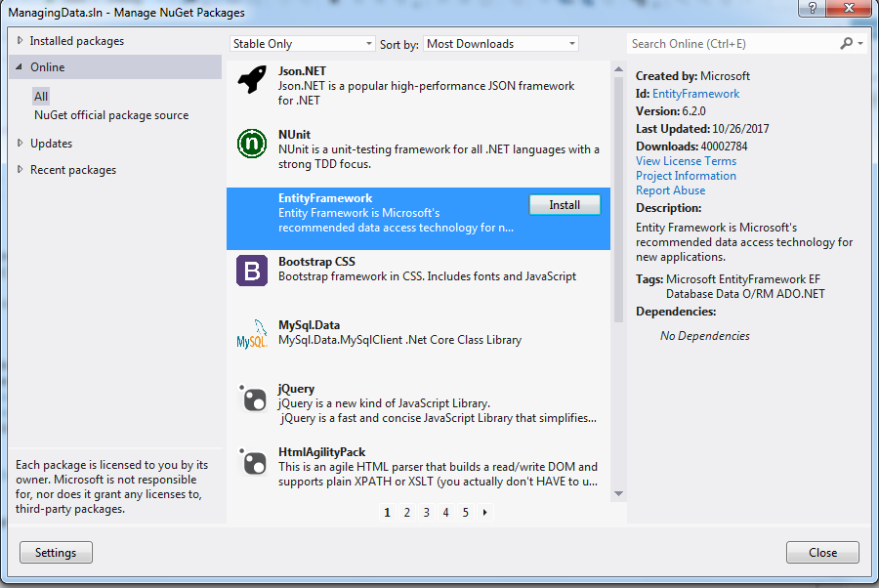
Task: Select the Recent packages label
Action: click(x=73, y=170)
